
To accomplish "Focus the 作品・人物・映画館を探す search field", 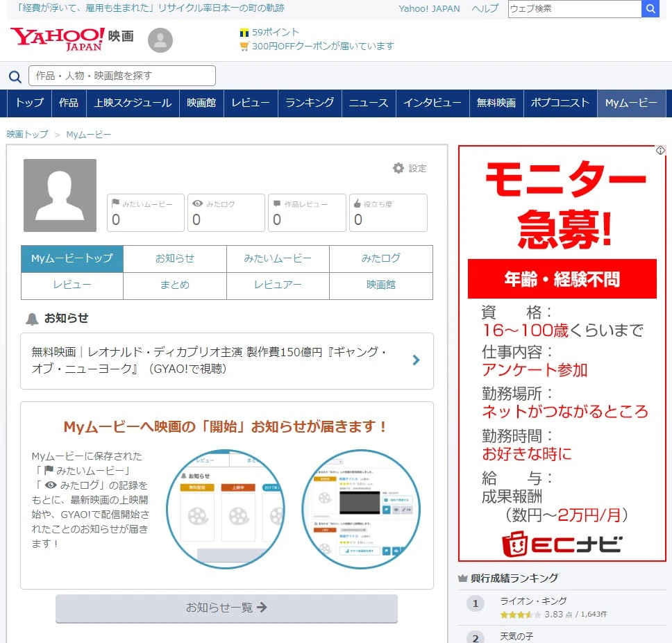I will pyautogui.click(x=122, y=76).
